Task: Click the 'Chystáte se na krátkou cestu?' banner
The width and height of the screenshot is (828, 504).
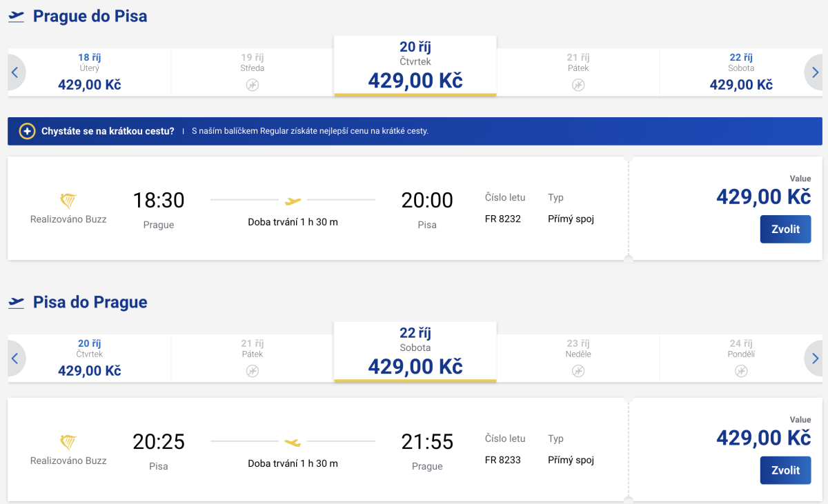Action: click(x=108, y=131)
